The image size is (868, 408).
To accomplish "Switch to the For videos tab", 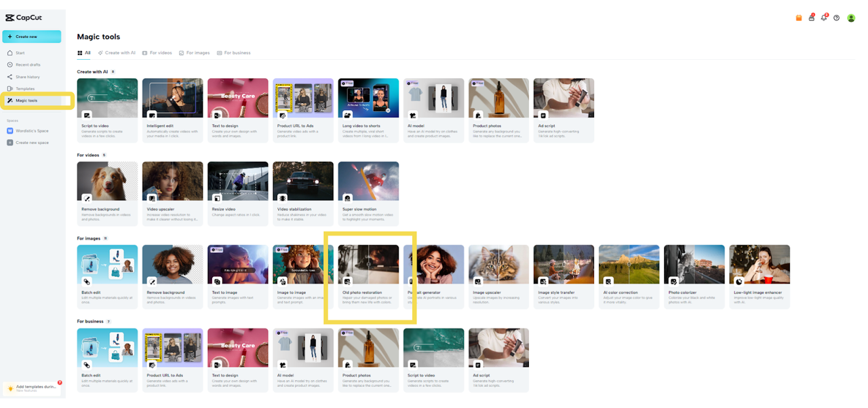I will 157,53.
